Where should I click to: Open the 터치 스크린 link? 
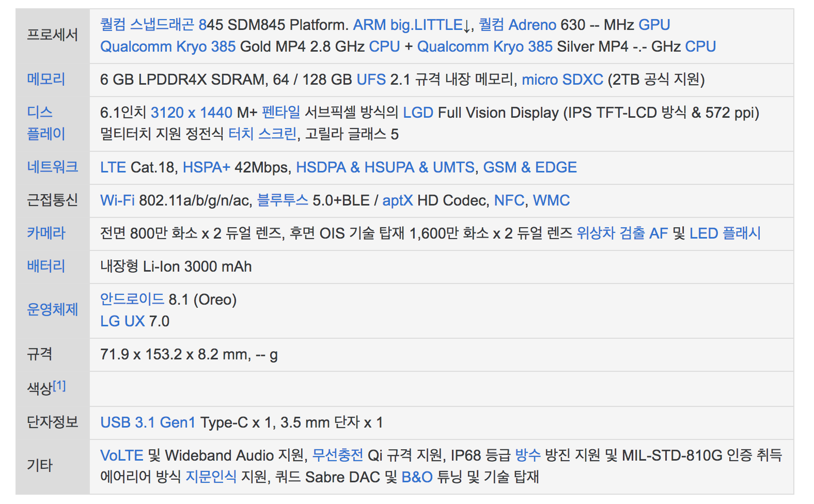(x=262, y=134)
